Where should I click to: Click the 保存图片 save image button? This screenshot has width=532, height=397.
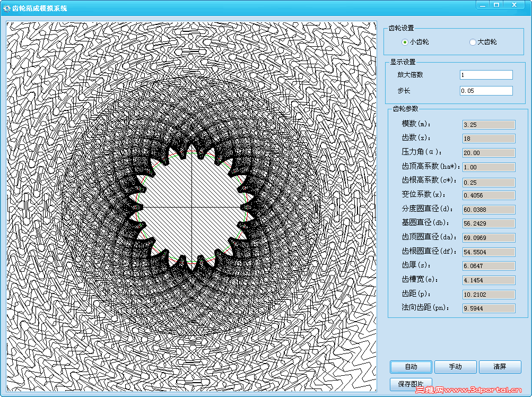411,384
